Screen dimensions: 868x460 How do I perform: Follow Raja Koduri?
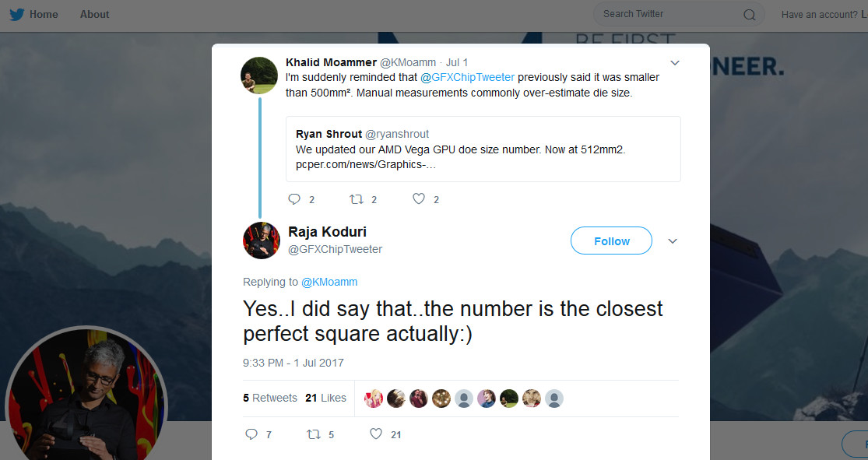pos(611,241)
